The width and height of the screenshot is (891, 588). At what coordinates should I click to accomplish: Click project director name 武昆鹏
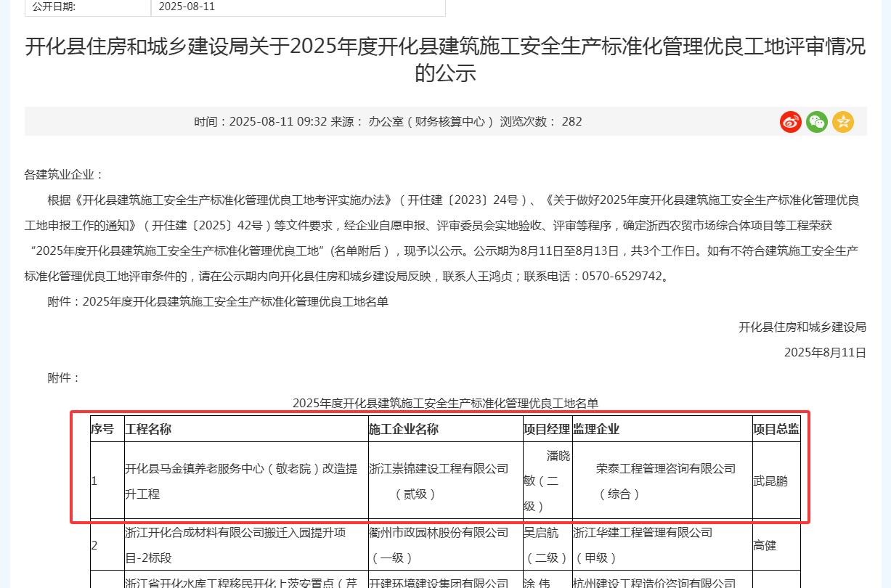[770, 481]
